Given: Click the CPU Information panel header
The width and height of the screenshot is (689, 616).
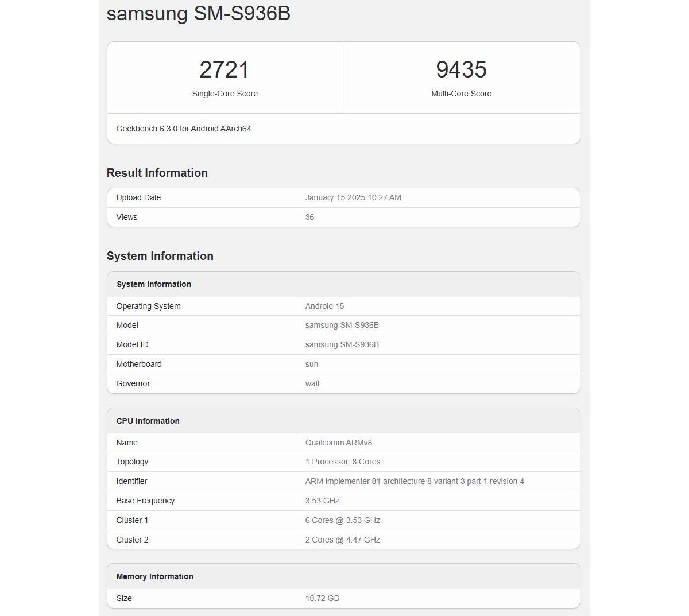Looking at the screenshot, I should click(148, 420).
